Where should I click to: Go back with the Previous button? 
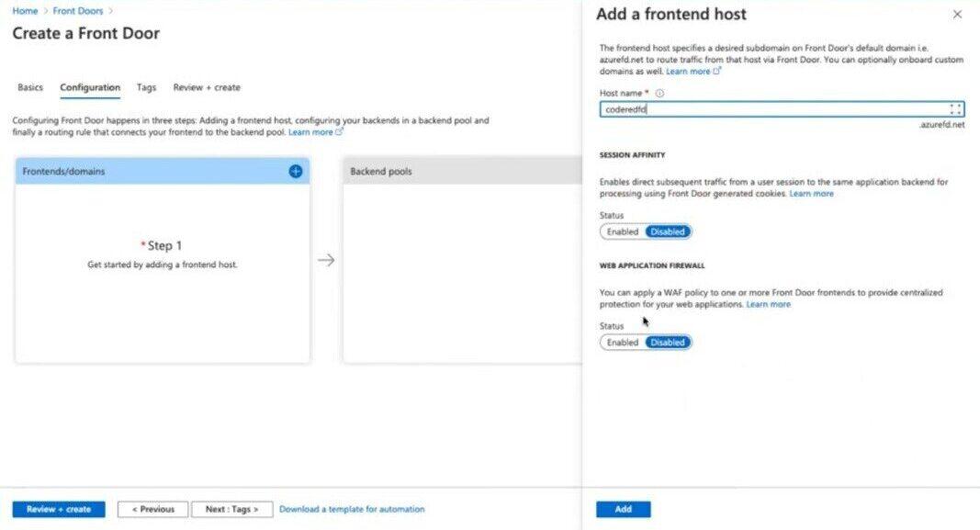152,509
